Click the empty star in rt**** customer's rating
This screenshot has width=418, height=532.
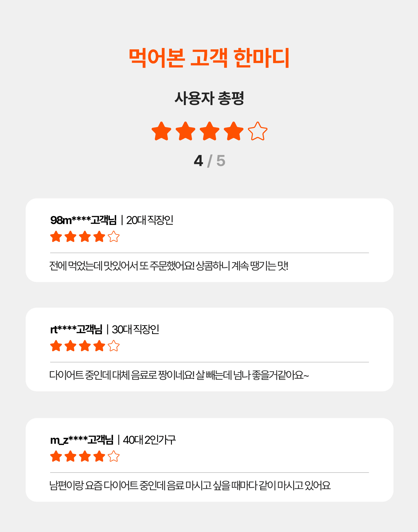click(114, 346)
